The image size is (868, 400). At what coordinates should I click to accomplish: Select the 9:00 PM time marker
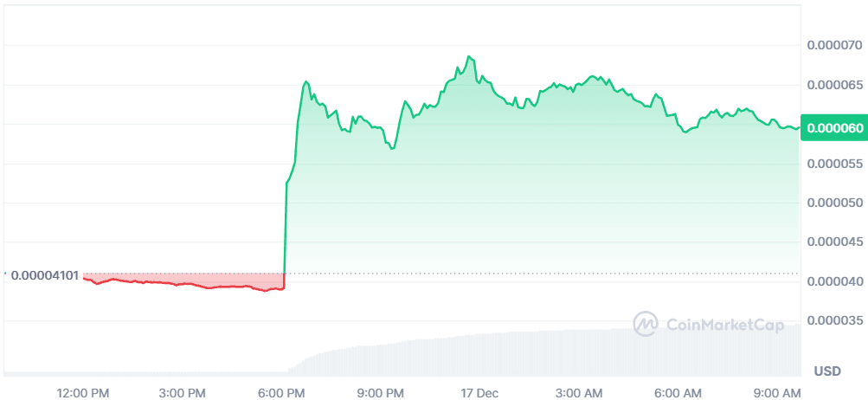point(381,393)
